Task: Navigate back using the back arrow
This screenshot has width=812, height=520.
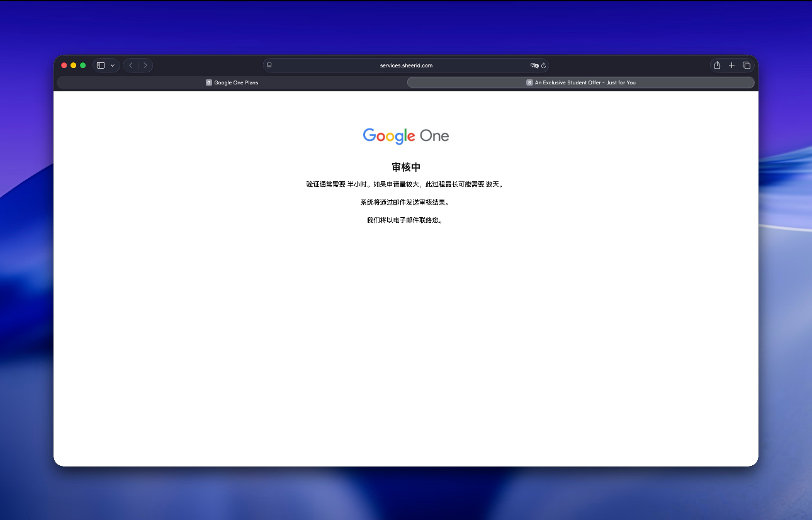Action: [130, 65]
